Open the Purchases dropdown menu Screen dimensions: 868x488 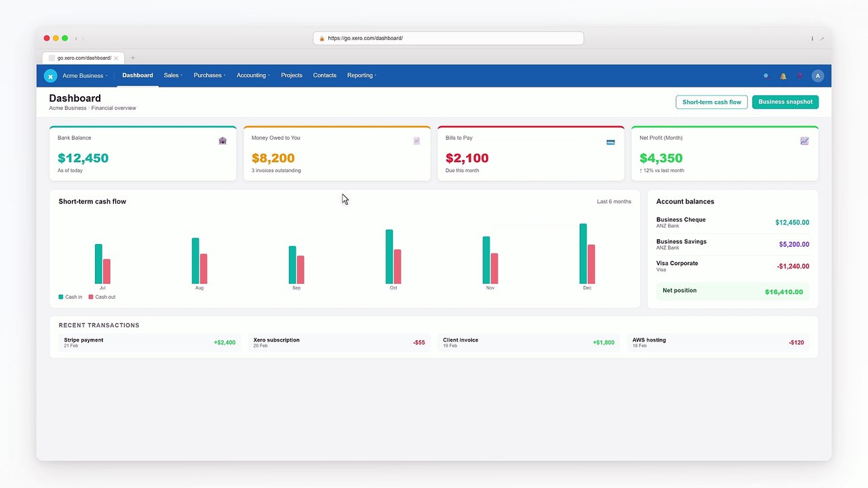point(210,75)
